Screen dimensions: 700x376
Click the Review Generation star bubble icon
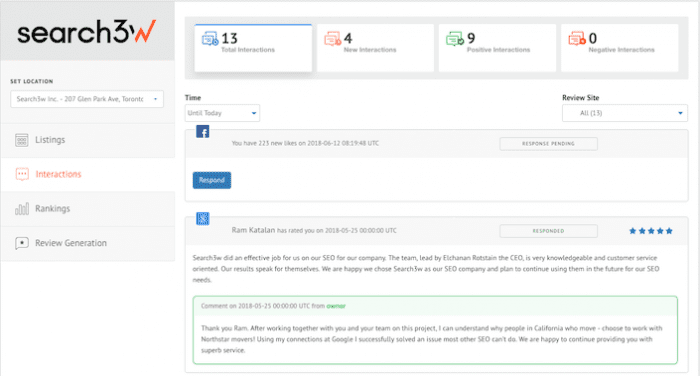(21, 243)
